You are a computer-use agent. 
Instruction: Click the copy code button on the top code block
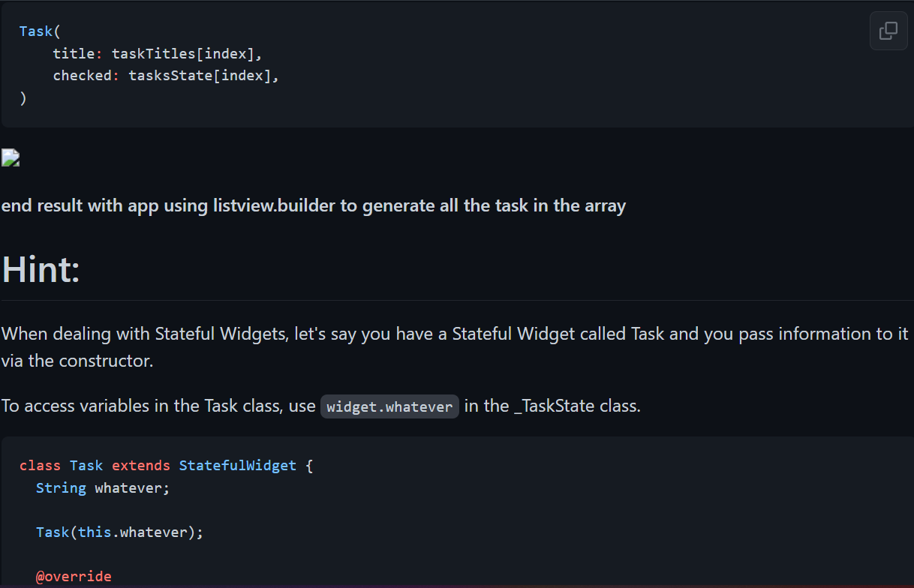[888, 30]
